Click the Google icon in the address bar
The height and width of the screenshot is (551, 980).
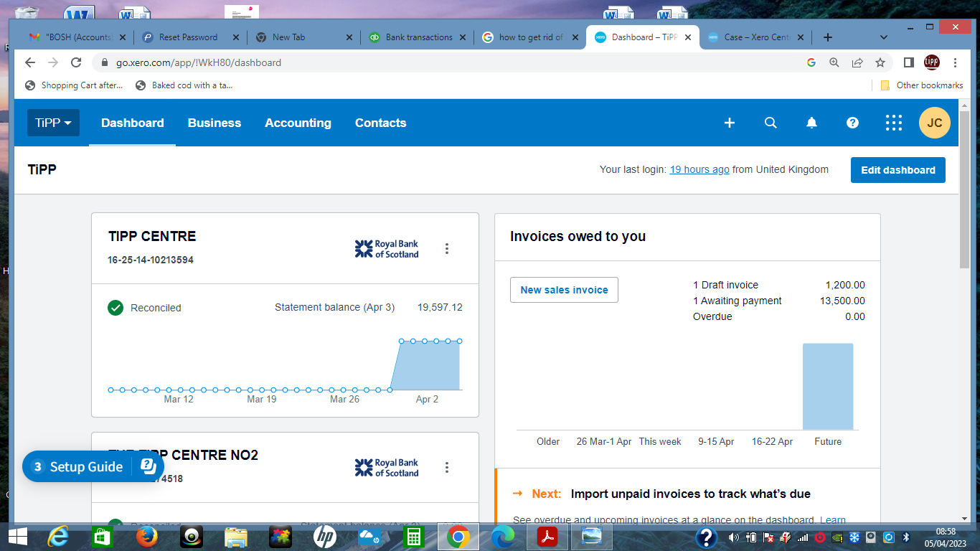pyautogui.click(x=811, y=62)
